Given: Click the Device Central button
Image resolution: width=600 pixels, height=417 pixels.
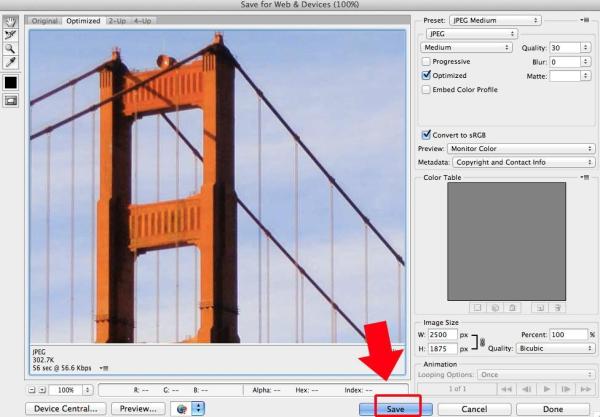Looking at the screenshot, I should pos(66,408).
